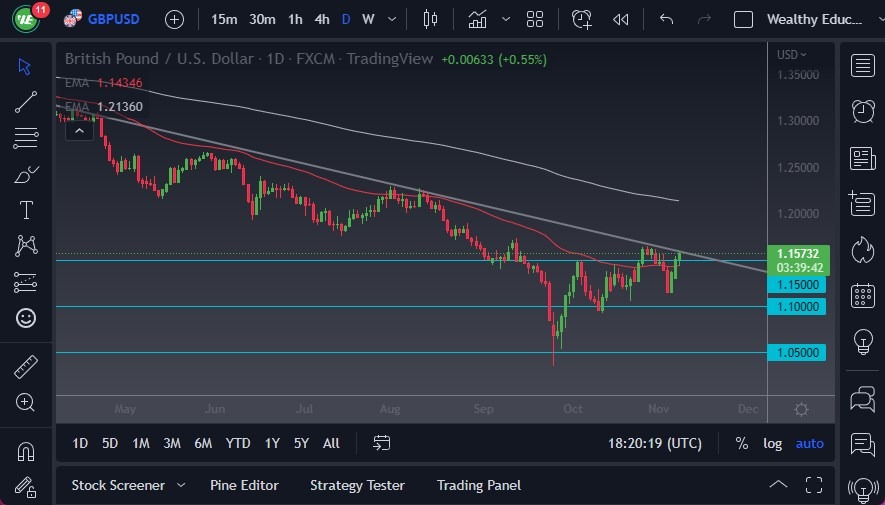Select the measure ruler tool
The height and width of the screenshot is (505, 885).
[x=26, y=367]
